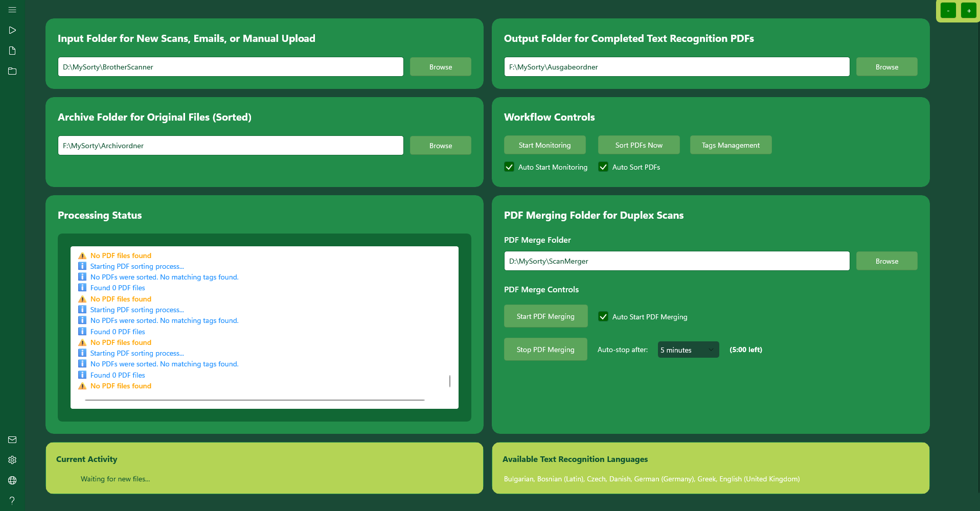980x511 pixels.
Task: Open the document page icon in sidebar
Action: (x=12, y=51)
